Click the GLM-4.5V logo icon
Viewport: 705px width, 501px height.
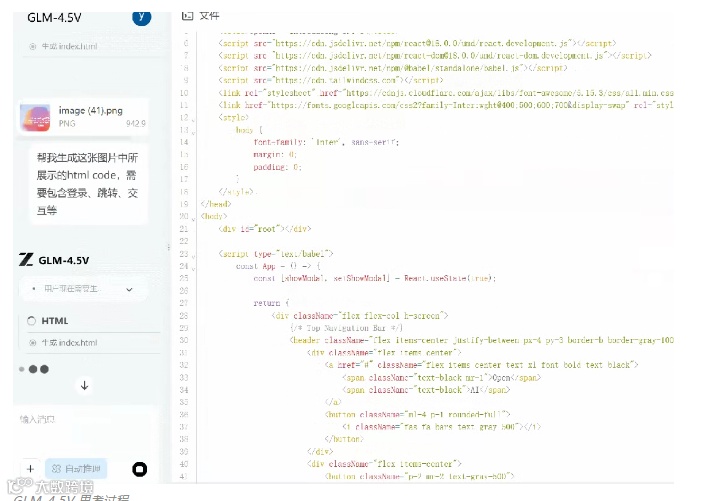point(26,260)
